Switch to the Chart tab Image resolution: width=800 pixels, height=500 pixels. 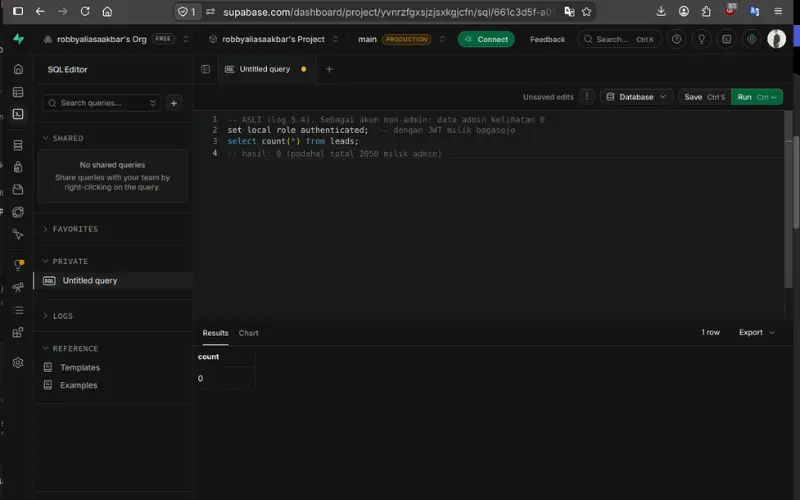click(248, 333)
